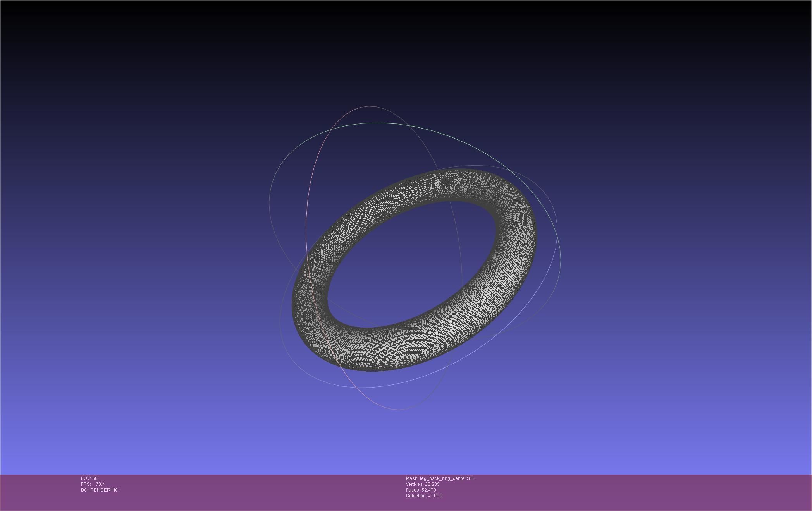Click the FOV: 60 readout
The image size is (812, 511).
tap(89, 478)
